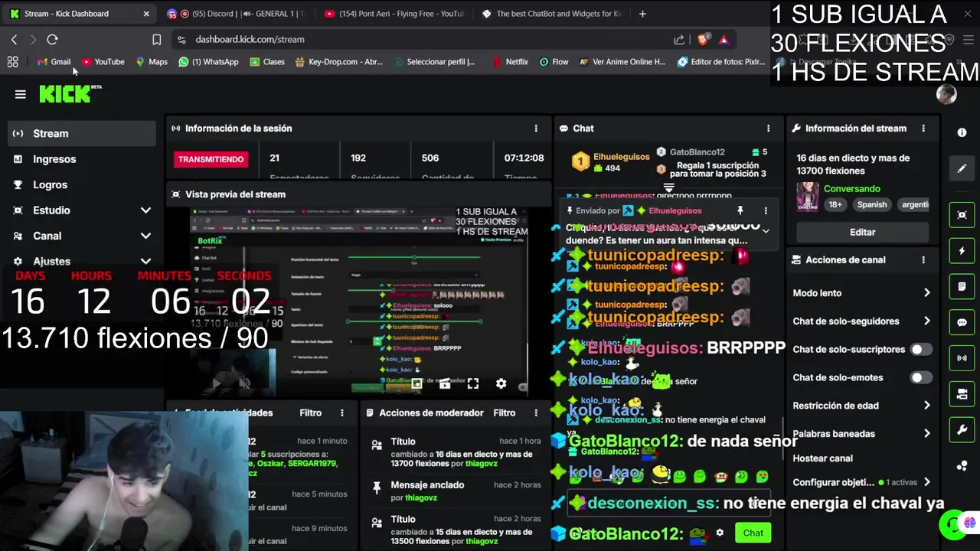Click the address bar URL dashboard.kick.com/stream
980x551 pixels.
tap(250, 40)
